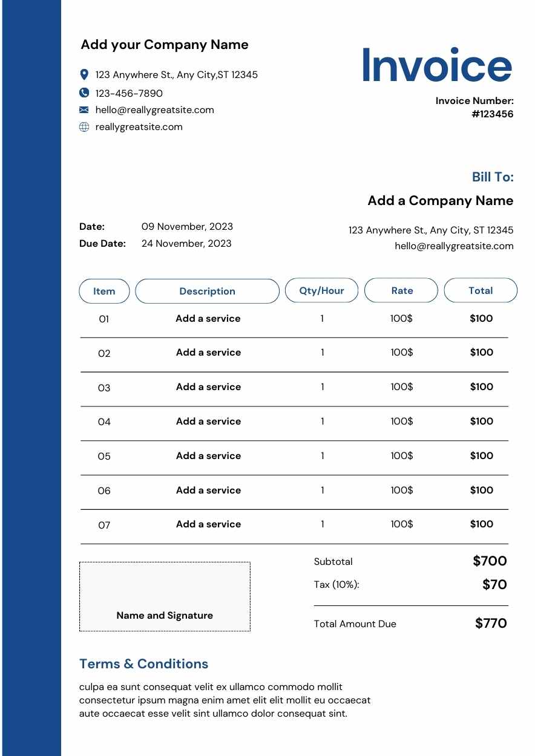Select the Terms & Conditions heading

[143, 664]
